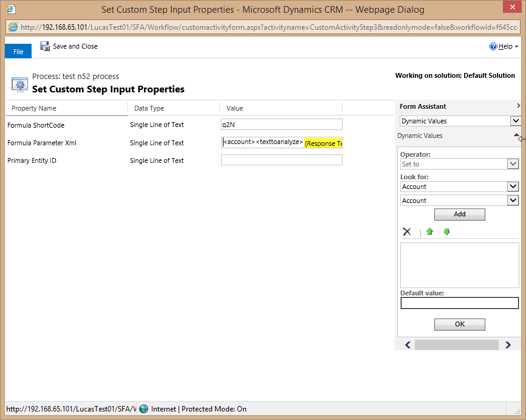Click the status bar URL text
526x420 pixels.
pyautogui.click(x=71, y=409)
